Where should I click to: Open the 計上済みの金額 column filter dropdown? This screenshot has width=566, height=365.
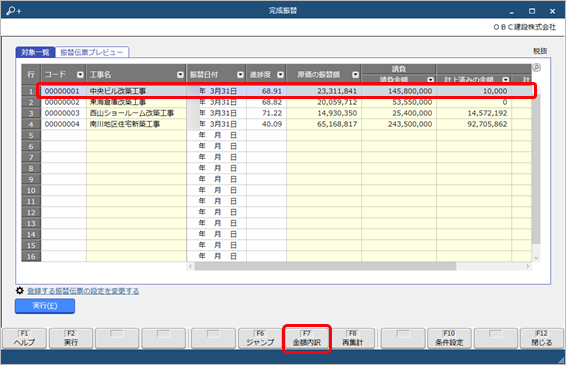click(505, 79)
